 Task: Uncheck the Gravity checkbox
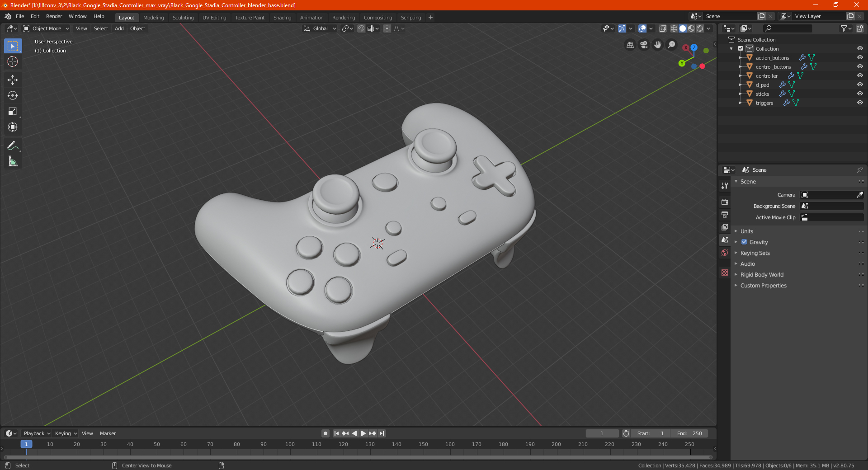744,242
